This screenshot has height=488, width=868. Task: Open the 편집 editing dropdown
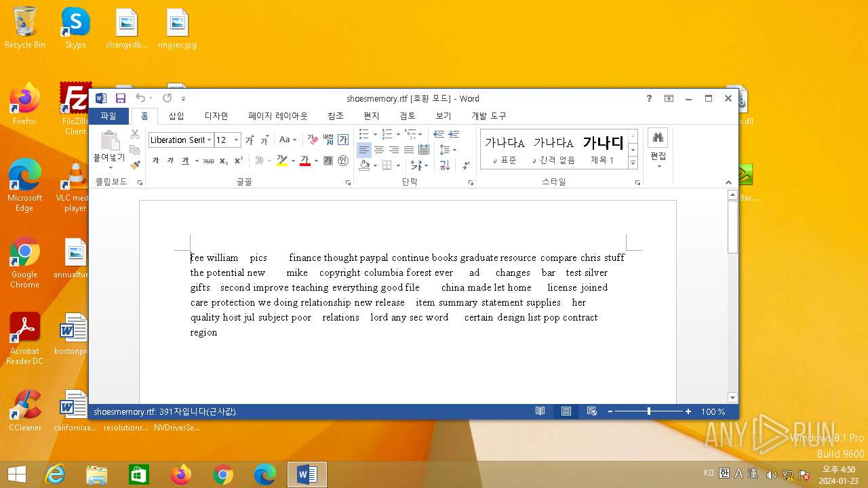tap(658, 148)
